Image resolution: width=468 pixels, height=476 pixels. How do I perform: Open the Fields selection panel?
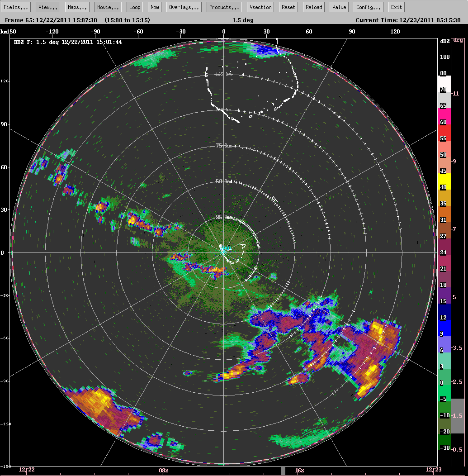point(16,7)
